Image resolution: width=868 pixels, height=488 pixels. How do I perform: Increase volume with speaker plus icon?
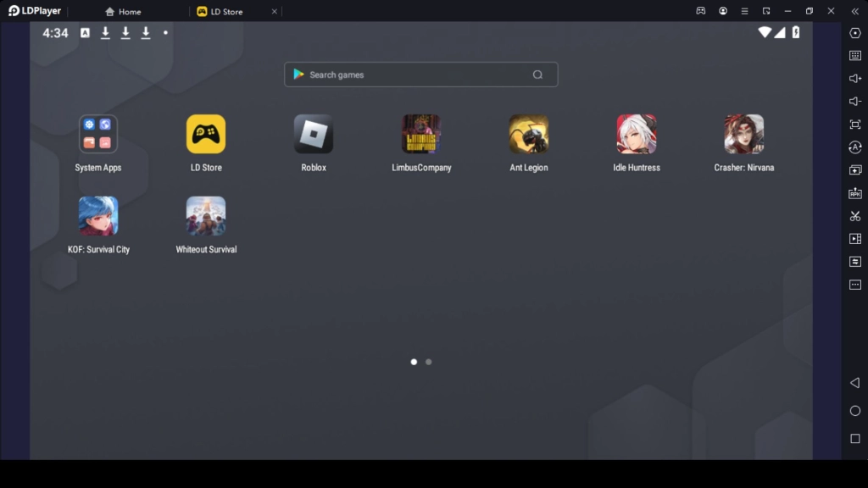855,79
